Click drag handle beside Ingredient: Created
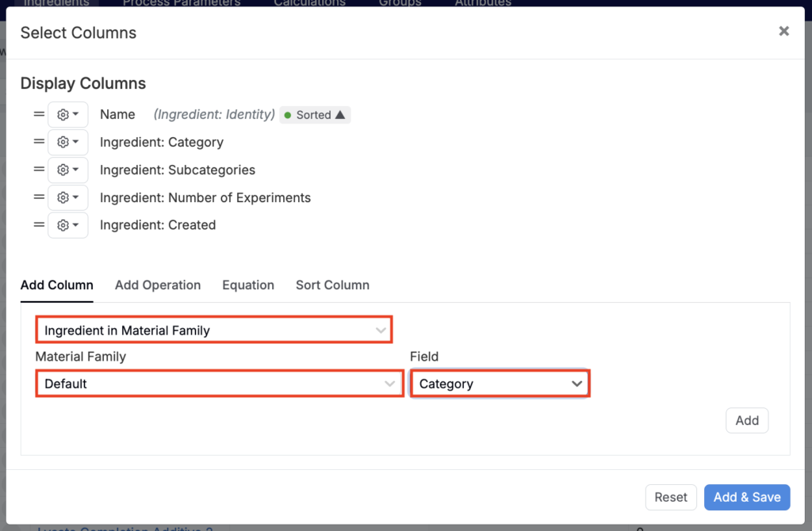 (39, 225)
